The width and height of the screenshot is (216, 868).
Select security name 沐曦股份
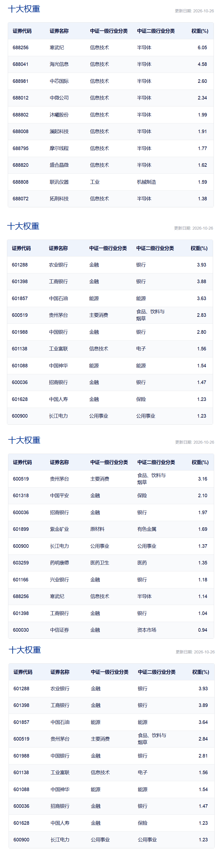(x=59, y=115)
